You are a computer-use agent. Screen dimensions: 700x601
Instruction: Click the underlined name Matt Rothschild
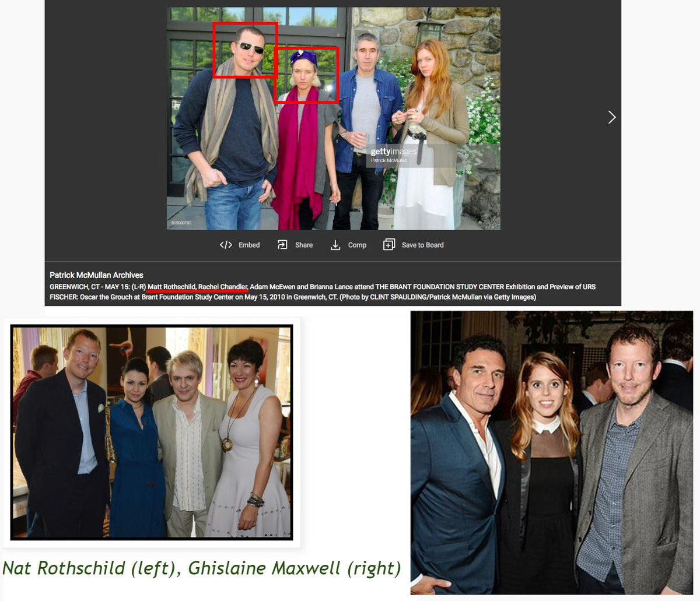click(x=171, y=287)
